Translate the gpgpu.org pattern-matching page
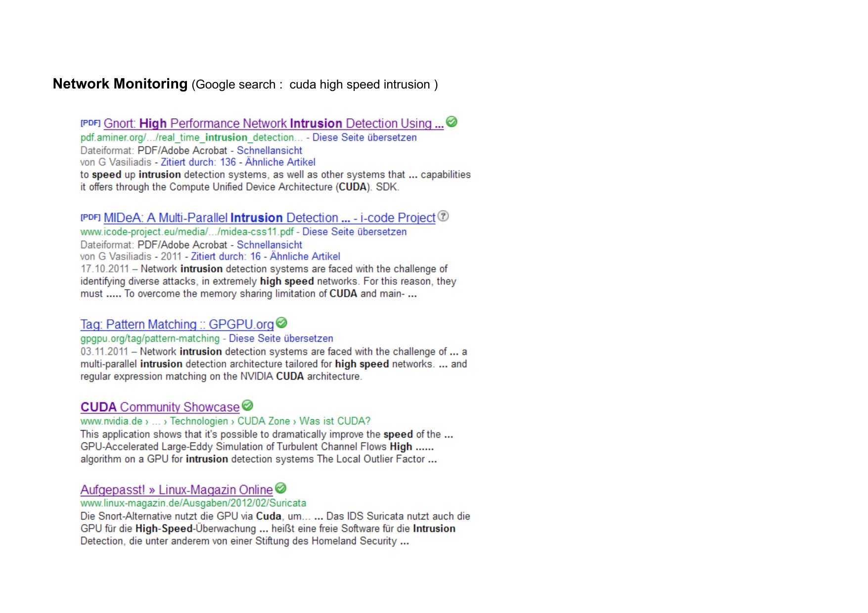Screen dimensions: 868x613 point(280,339)
